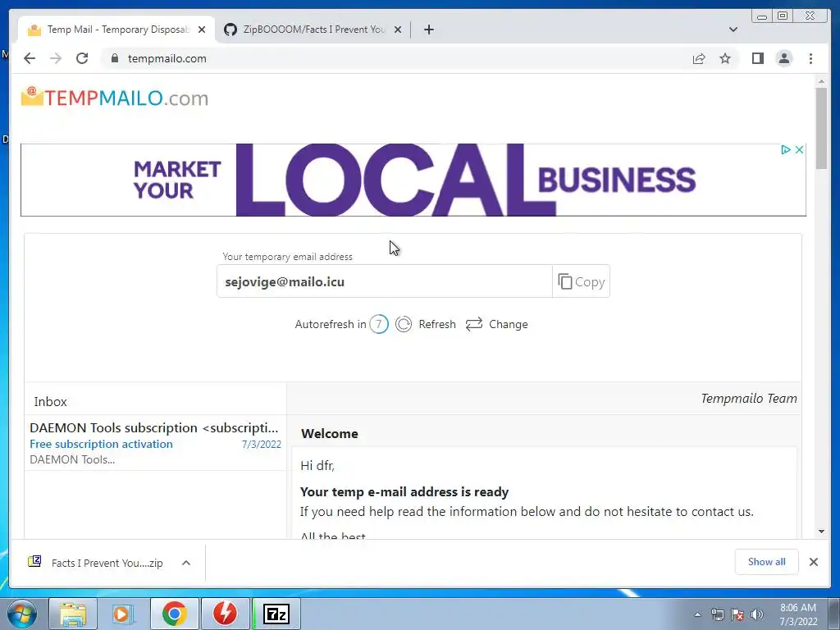Click the volume speaker tray icon
The height and width of the screenshot is (630, 840).
click(757, 614)
